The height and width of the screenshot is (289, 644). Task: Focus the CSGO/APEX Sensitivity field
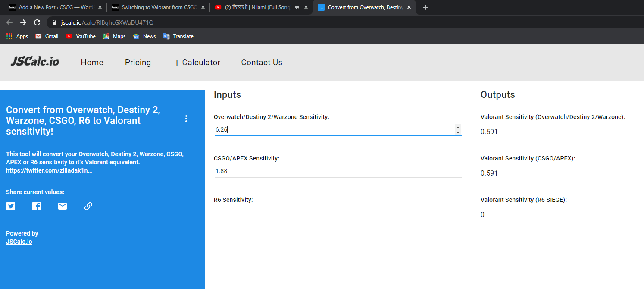[x=338, y=171]
